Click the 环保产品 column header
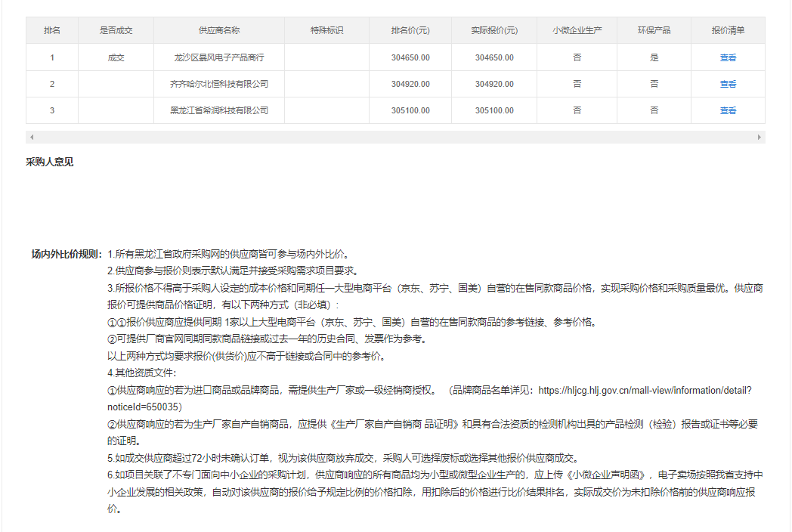The image size is (792, 532). [x=654, y=30]
